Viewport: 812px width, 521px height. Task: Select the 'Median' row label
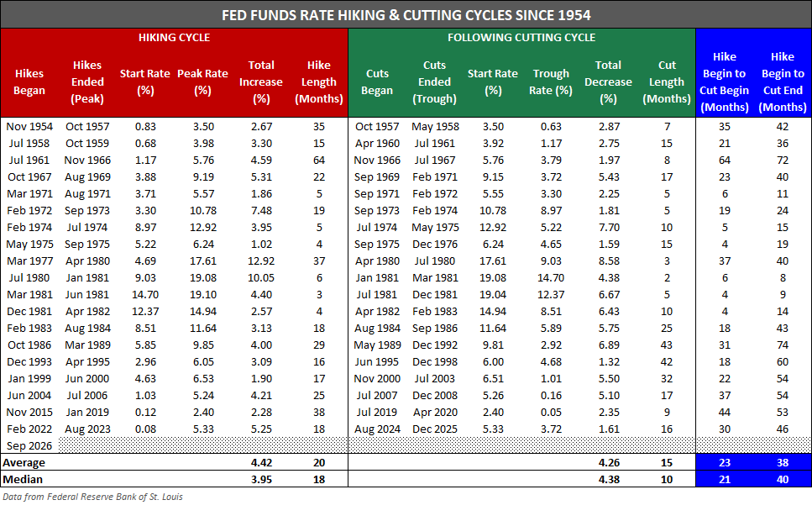[x=23, y=480]
